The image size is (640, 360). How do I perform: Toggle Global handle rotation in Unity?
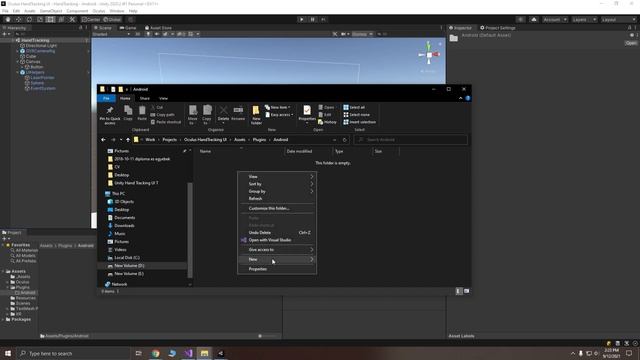tap(112, 19)
